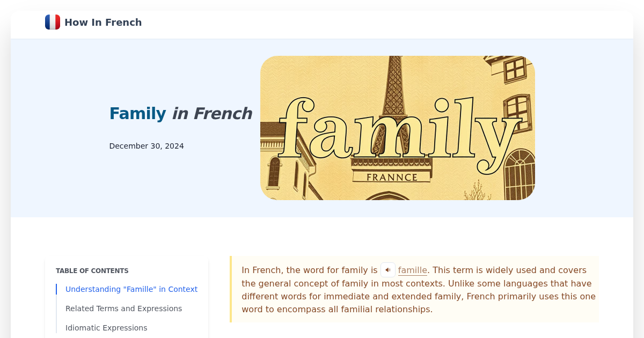This screenshot has height=338, width=644.
Task: Open the "Idiomatic Expressions" section link
Action: pos(106,328)
